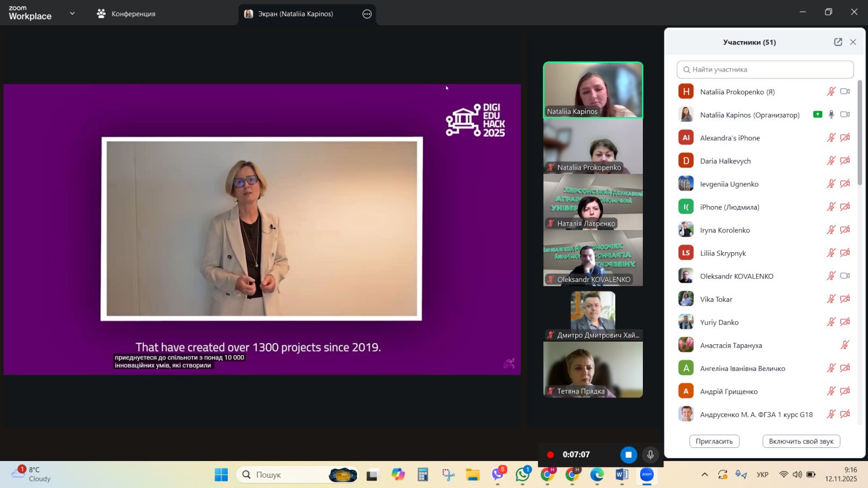This screenshot has height=488, width=868.
Task: Switch to the Конференция tab
Action: pos(126,14)
